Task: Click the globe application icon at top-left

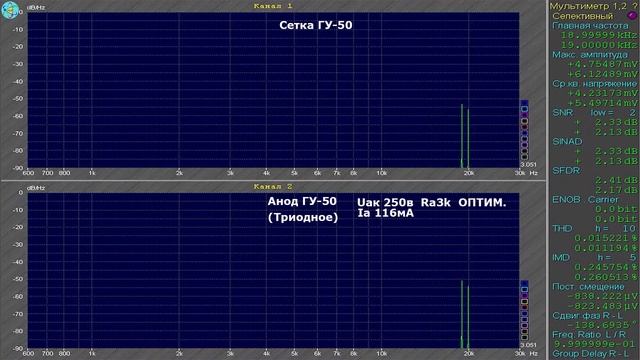Action: [x=10, y=10]
